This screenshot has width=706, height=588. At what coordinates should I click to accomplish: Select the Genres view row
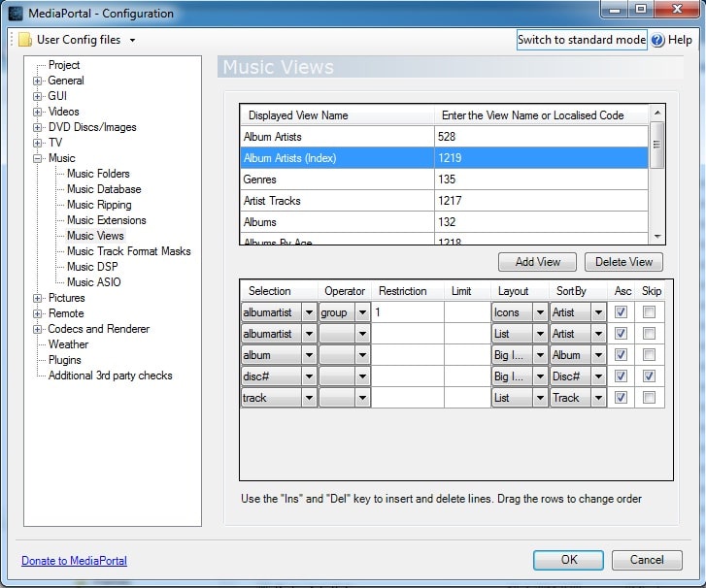point(444,180)
